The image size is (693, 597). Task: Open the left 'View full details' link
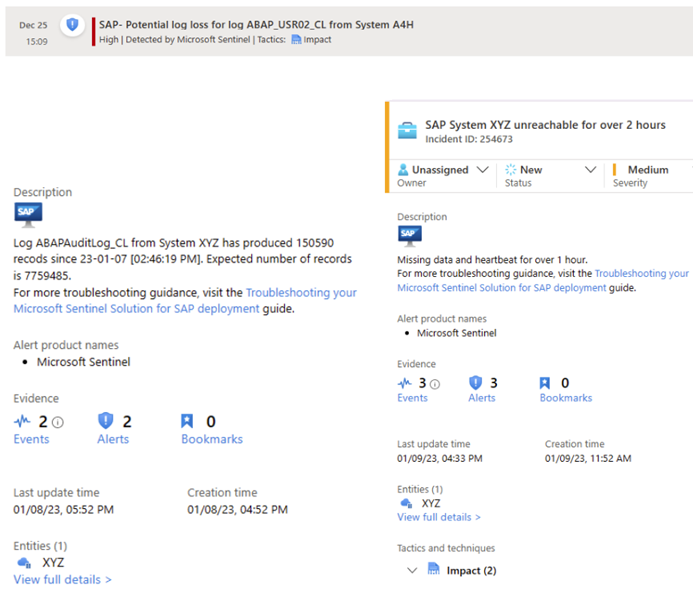click(x=62, y=580)
